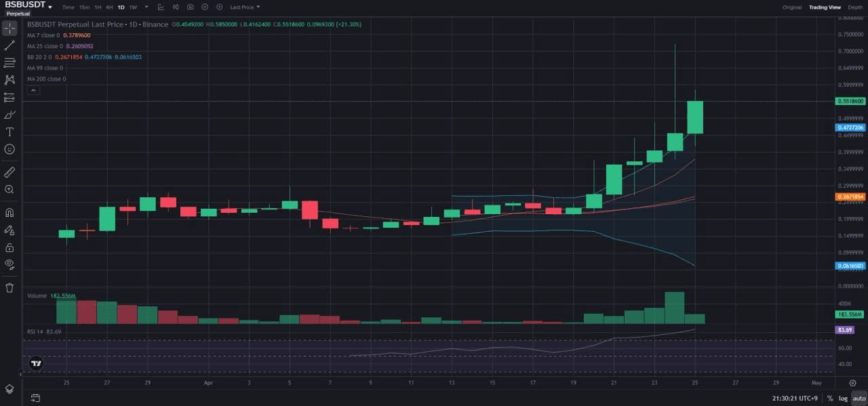The width and height of the screenshot is (868, 406).
Task: Select the crosshair cursor tool
Action: tap(9, 28)
